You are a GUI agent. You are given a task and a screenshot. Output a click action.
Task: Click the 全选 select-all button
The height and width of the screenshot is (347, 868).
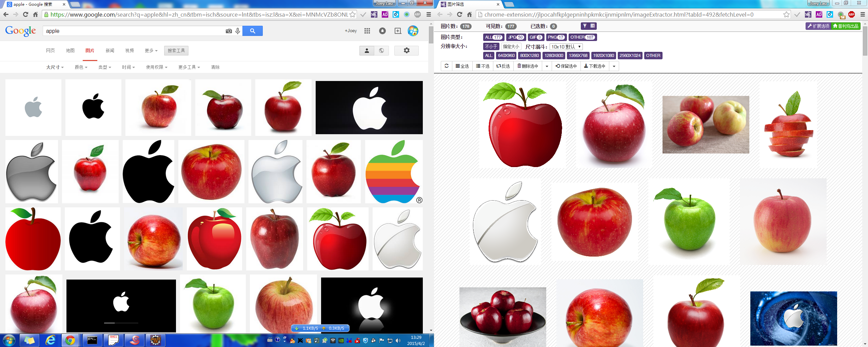tap(462, 66)
